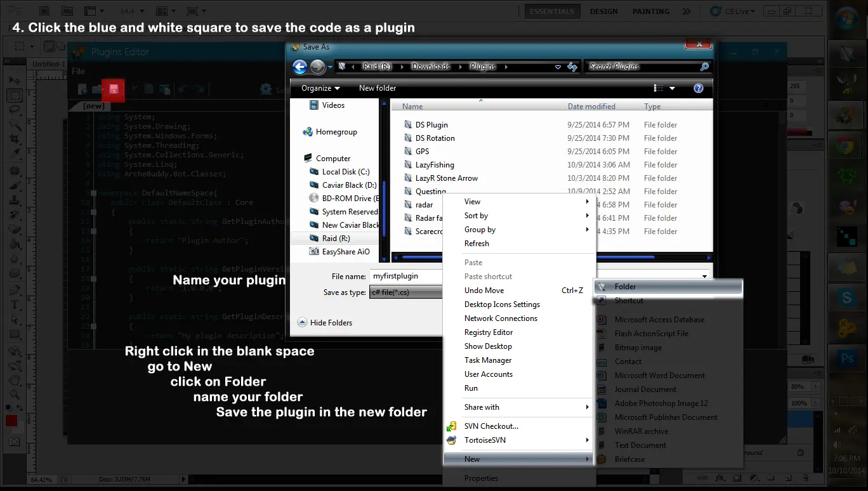Click the Back arrow in Save As dialog
Viewport: 868px width, 491px height.
click(299, 67)
